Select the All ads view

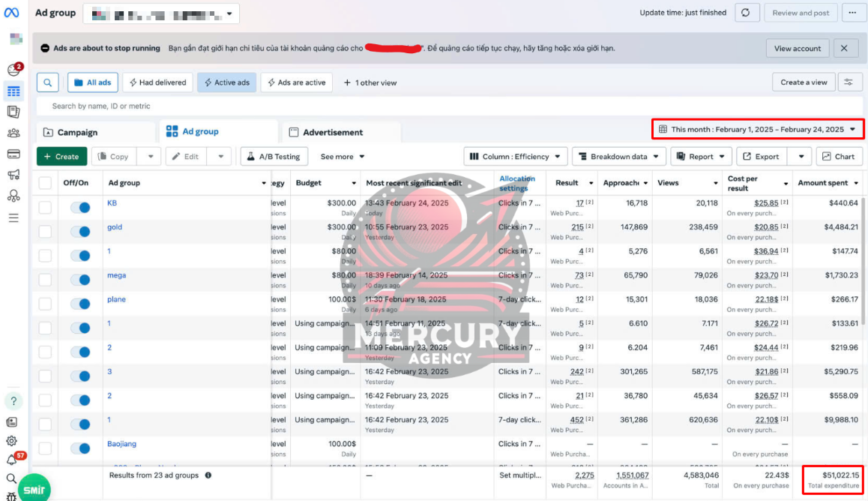(92, 82)
